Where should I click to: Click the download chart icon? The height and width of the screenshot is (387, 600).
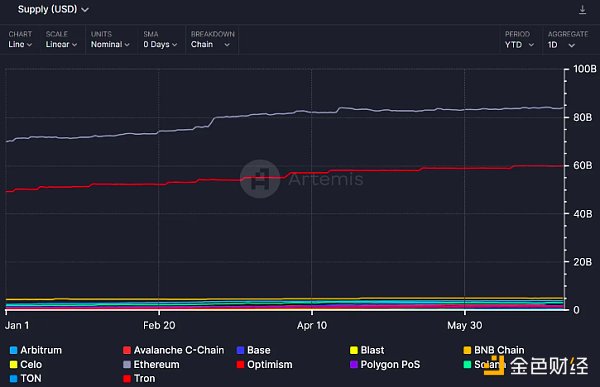(582, 10)
